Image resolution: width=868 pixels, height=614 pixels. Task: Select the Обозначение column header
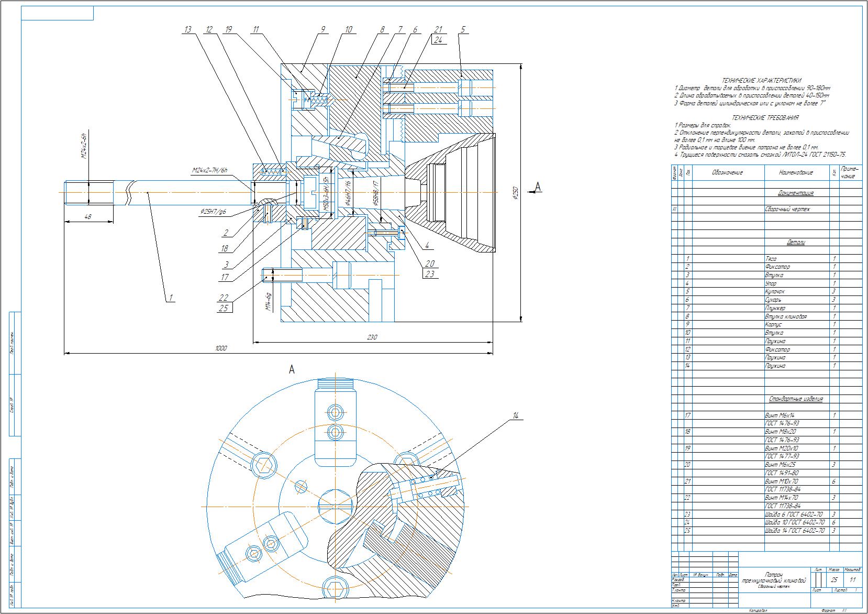pos(727,172)
